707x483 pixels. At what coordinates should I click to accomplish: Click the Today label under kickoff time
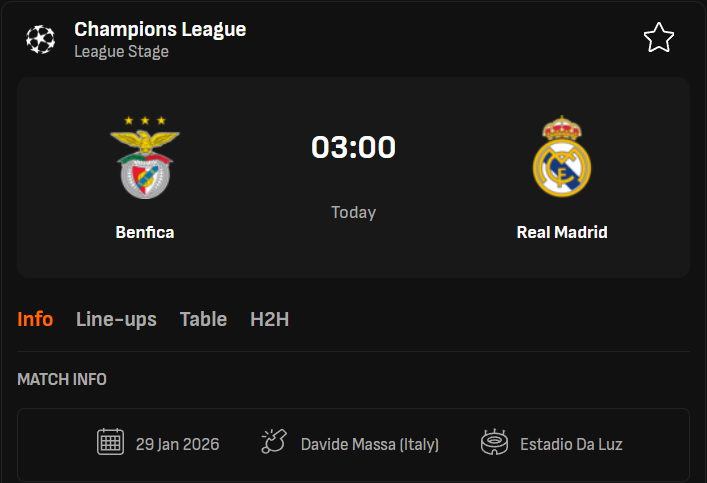pos(353,212)
